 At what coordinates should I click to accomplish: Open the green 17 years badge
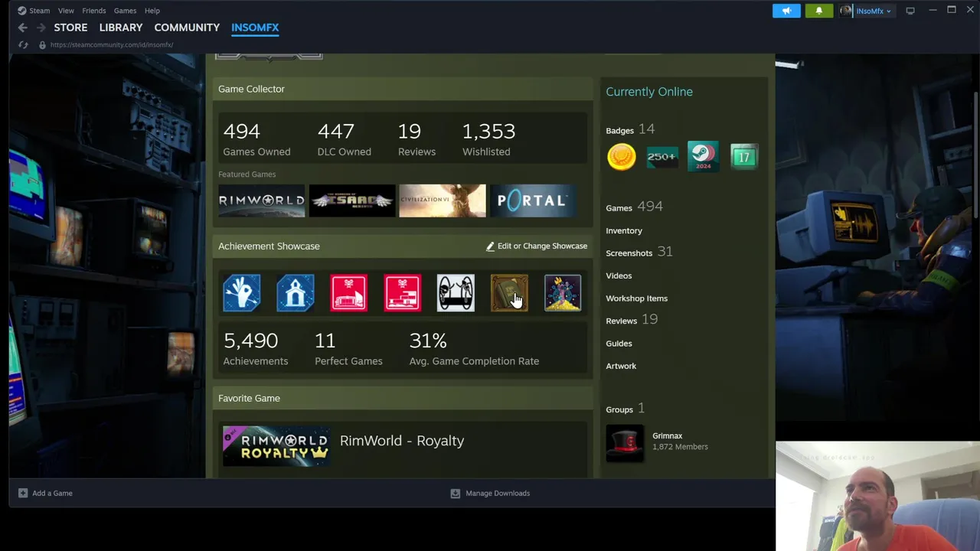[x=743, y=157]
